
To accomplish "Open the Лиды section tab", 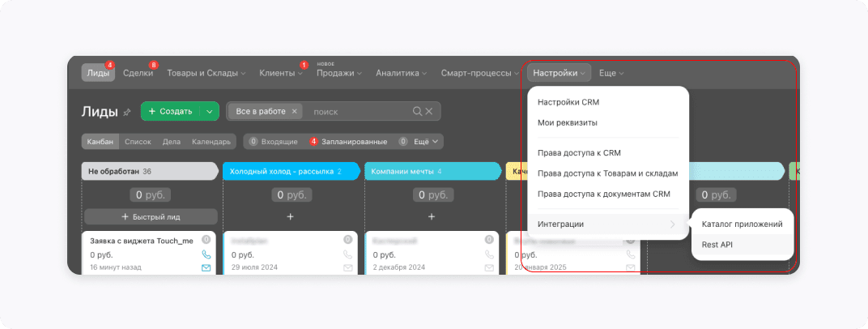I will (x=98, y=73).
